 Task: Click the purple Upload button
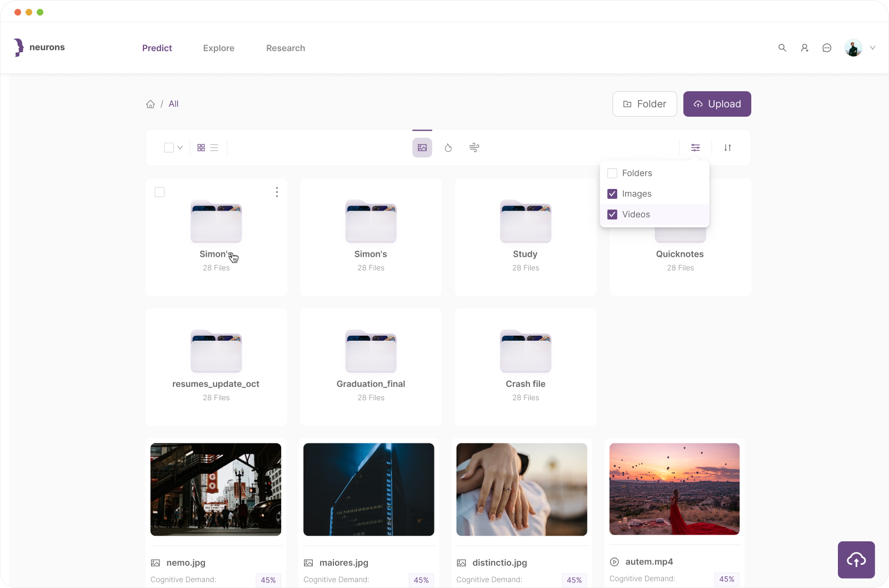(717, 104)
